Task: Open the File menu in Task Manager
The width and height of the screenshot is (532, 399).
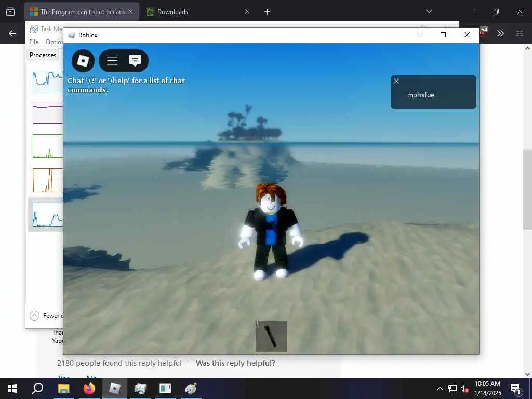Action: click(x=34, y=42)
